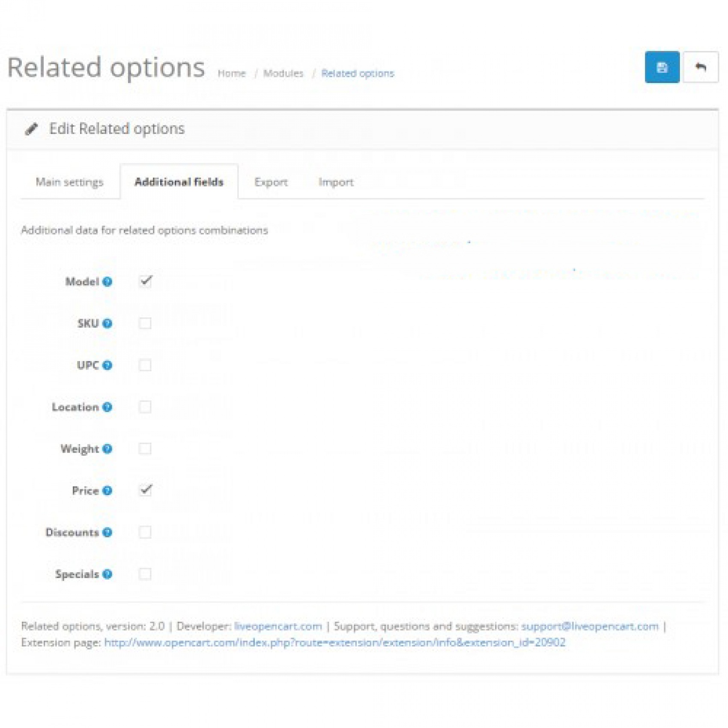Enable the SKU checkbox
This screenshot has width=728, height=728.
pos(145,323)
